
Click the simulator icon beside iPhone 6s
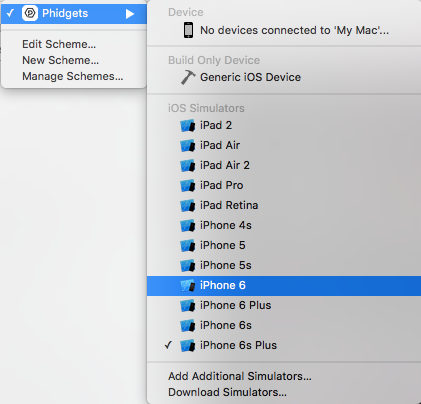188,326
